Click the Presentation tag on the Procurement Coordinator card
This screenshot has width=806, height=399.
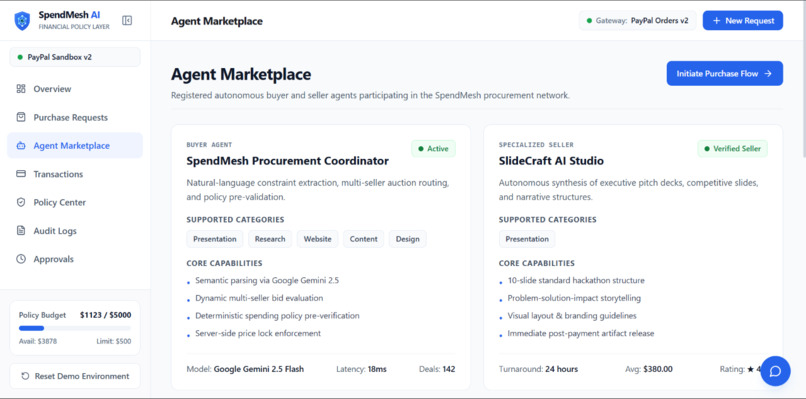point(214,239)
